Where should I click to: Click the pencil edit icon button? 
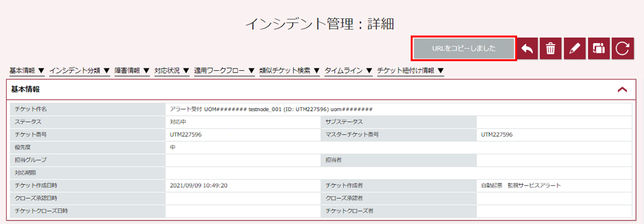tap(574, 48)
